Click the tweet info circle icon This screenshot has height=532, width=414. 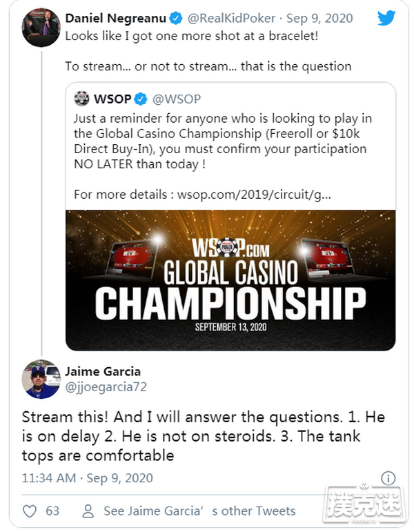[388, 478]
